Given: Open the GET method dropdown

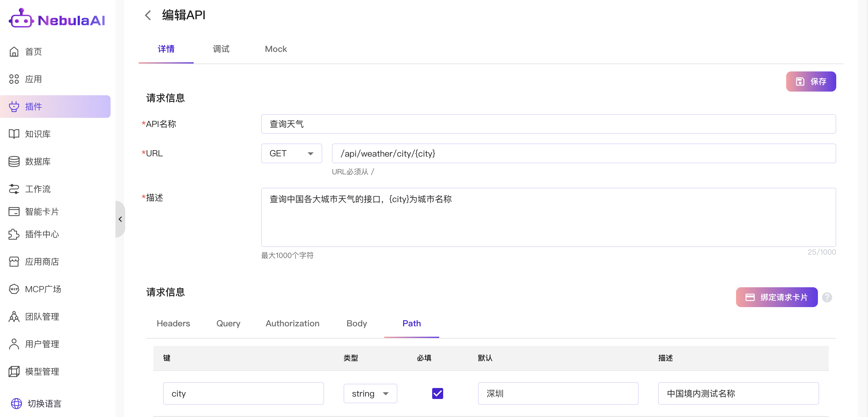Looking at the screenshot, I should click(x=291, y=154).
